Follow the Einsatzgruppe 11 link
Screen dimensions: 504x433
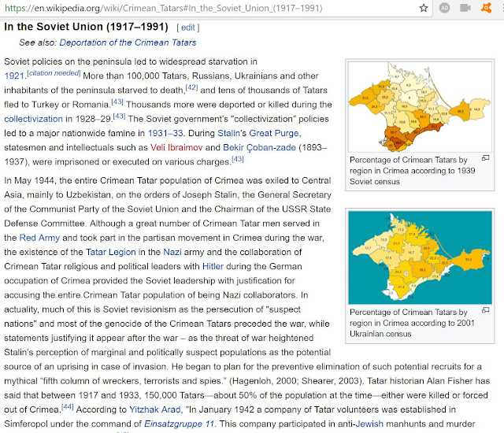[179, 424]
